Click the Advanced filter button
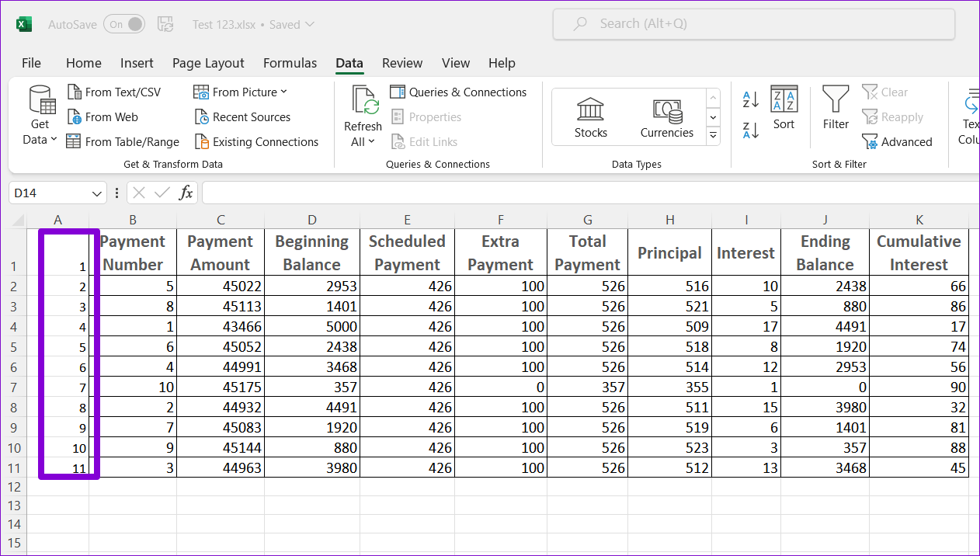Viewport: 980px width, 556px height. click(x=897, y=142)
